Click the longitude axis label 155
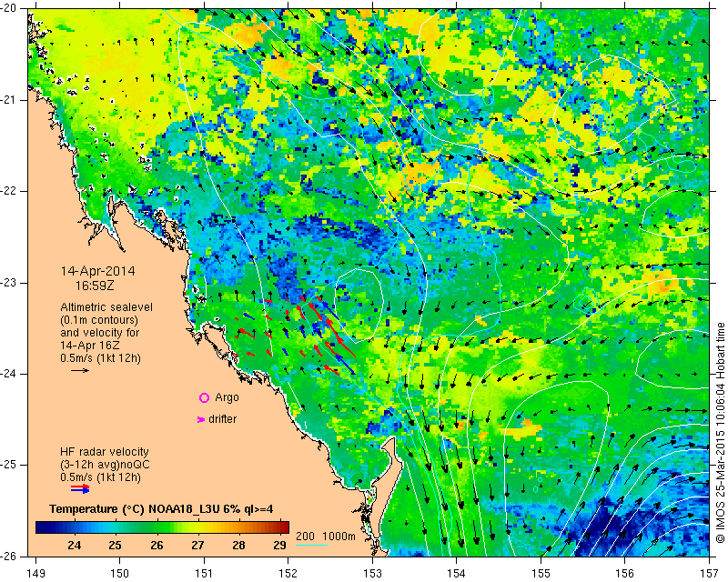Screen dimensions: 728x582 pos(541,574)
